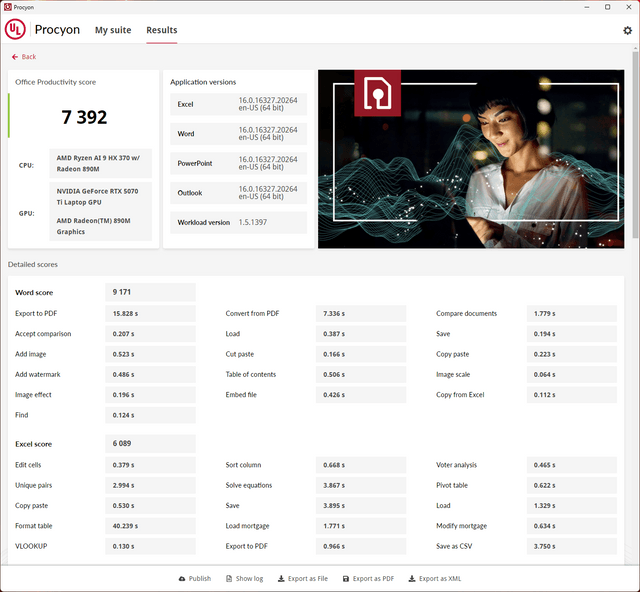Publish the benchmark result
The height and width of the screenshot is (592, 640).
[195, 579]
